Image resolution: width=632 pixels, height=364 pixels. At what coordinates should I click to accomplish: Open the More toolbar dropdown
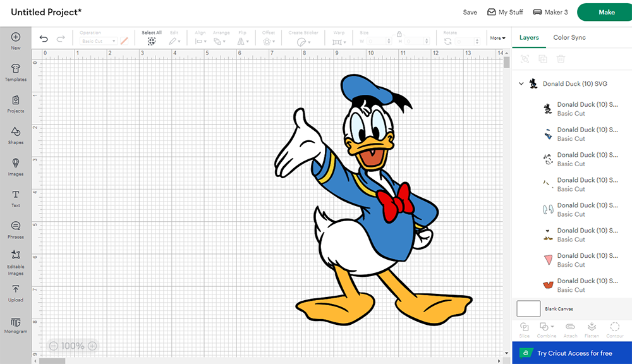point(497,38)
